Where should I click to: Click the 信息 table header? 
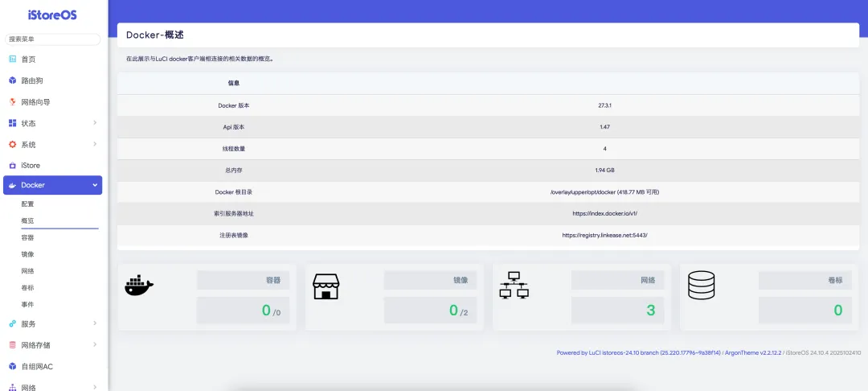(x=234, y=83)
